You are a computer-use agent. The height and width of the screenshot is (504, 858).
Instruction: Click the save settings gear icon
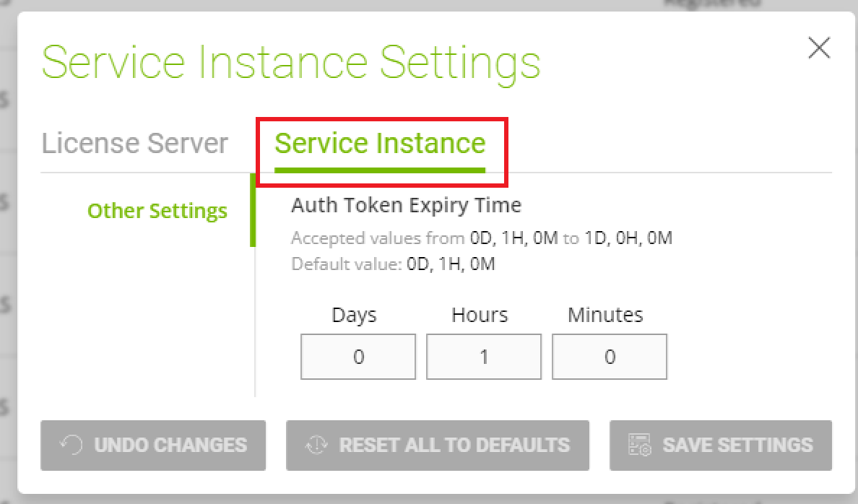pyautogui.click(x=640, y=445)
